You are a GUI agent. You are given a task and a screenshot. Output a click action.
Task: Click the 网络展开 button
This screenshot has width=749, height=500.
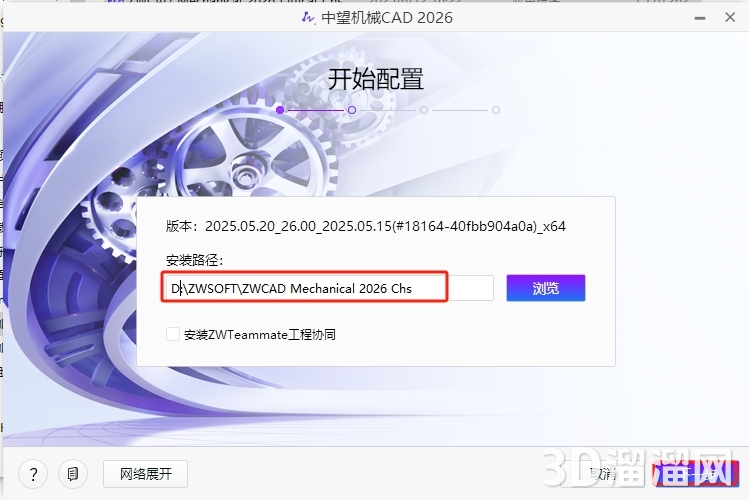click(146, 474)
